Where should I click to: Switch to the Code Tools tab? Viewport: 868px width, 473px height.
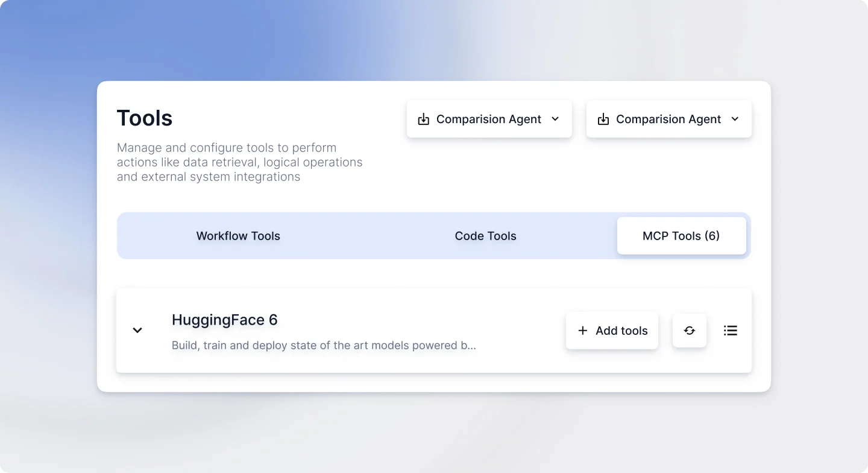coord(486,236)
